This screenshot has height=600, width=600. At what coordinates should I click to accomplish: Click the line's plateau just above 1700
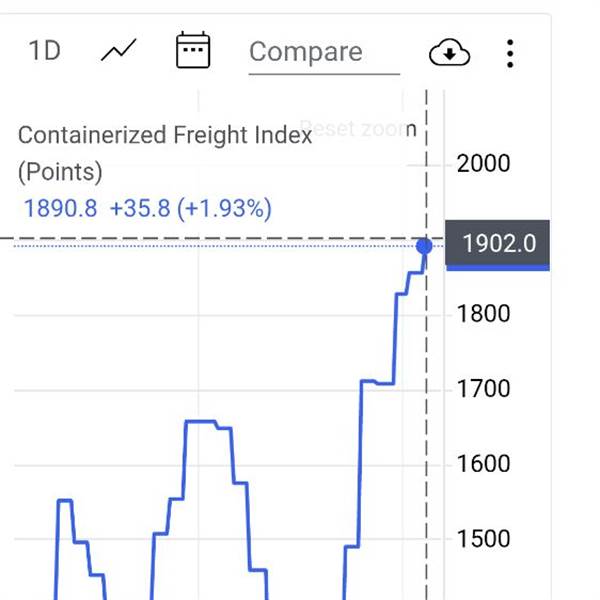pos(378,382)
